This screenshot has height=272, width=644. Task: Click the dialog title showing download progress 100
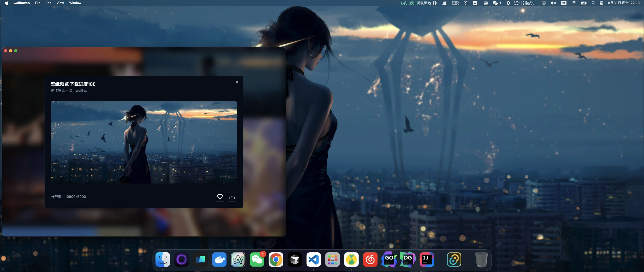click(x=73, y=84)
